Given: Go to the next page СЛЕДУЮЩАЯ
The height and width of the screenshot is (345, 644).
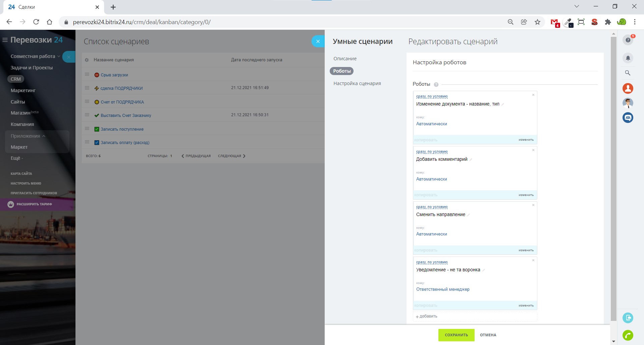Looking at the screenshot, I should [x=232, y=156].
